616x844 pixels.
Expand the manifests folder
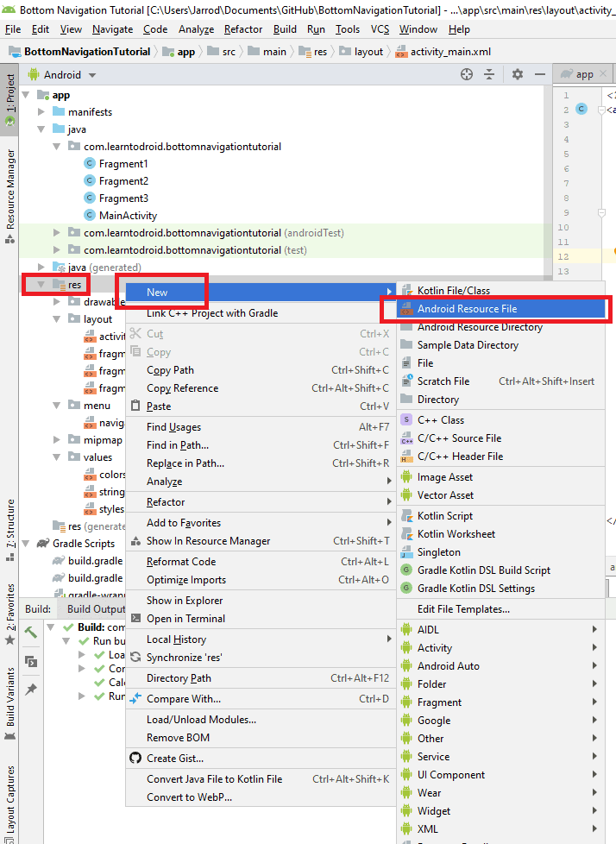[41, 112]
